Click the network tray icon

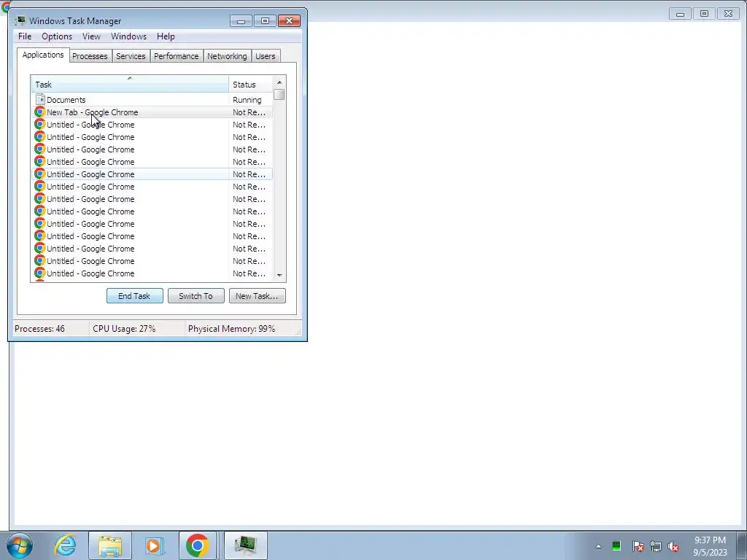(656, 546)
